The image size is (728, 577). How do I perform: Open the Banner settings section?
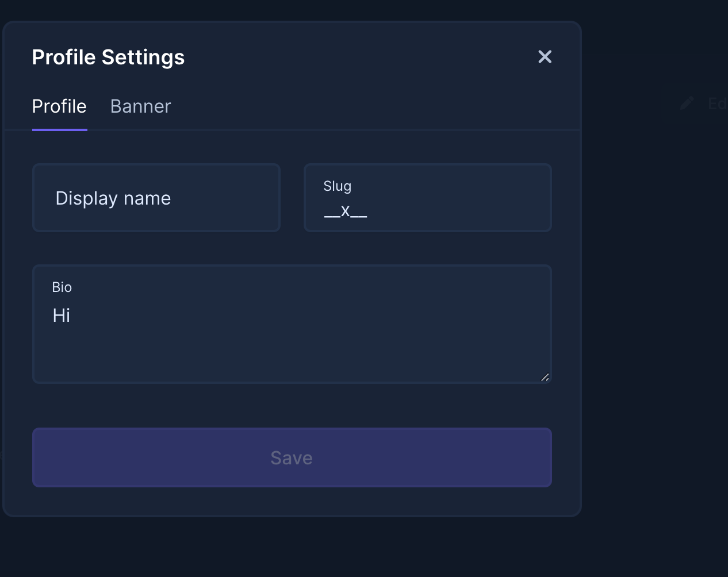pyautogui.click(x=140, y=106)
